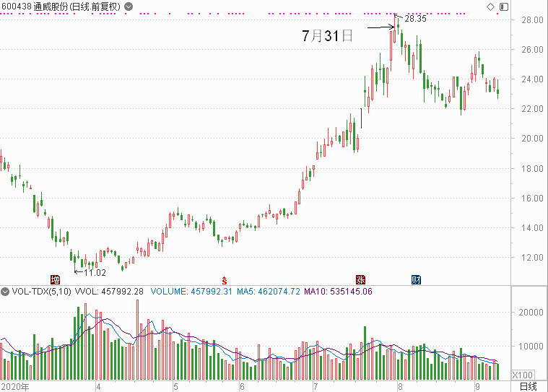
Task: Click the 28.35 high price label
Action: 416,19
